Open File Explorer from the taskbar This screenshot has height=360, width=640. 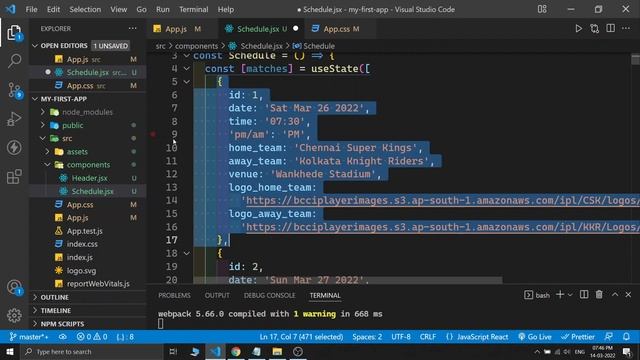[277, 351]
